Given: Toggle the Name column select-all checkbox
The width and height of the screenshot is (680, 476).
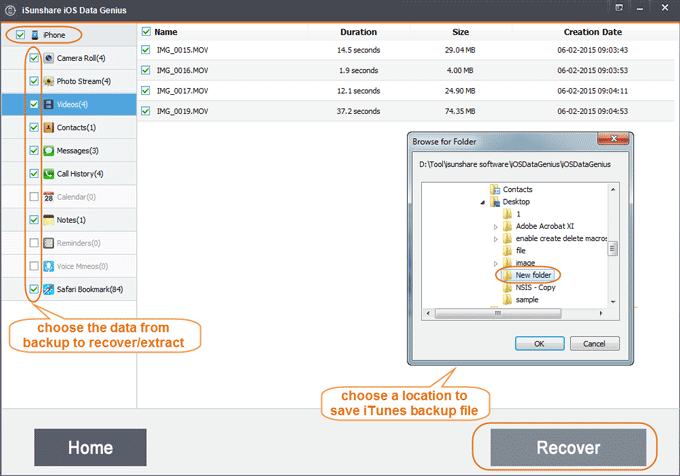Looking at the screenshot, I should [x=146, y=32].
